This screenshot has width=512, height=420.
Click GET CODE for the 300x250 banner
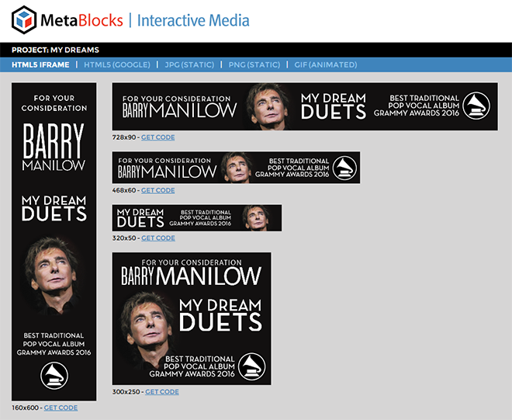[162, 391]
